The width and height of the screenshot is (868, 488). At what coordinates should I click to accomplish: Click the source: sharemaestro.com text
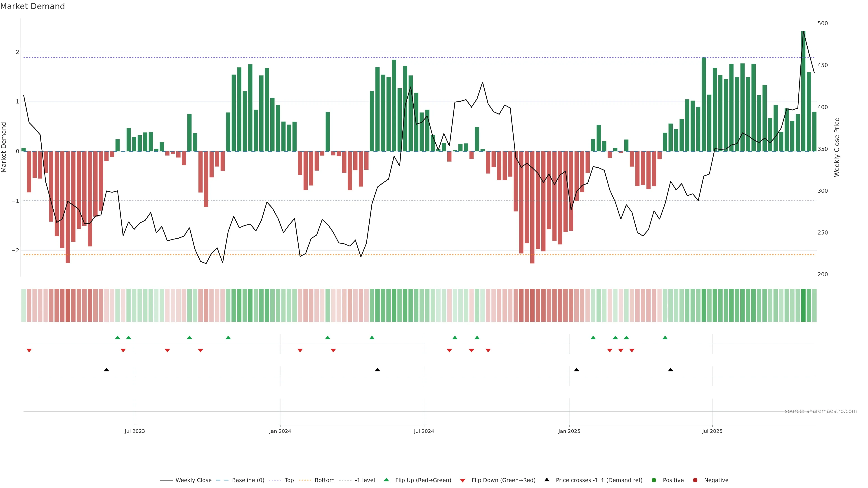821,411
